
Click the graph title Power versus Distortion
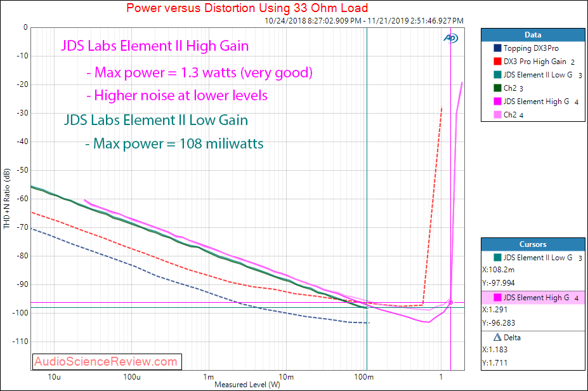(x=247, y=8)
